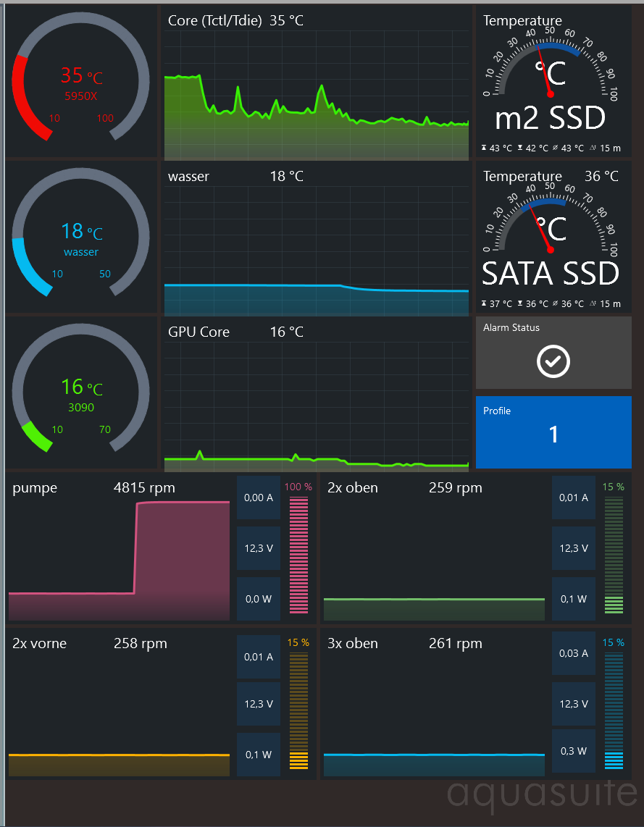Screen dimensions: 644x827
Task: Click the '42 °C' minimum value under m2 SSD
Action: [537, 148]
